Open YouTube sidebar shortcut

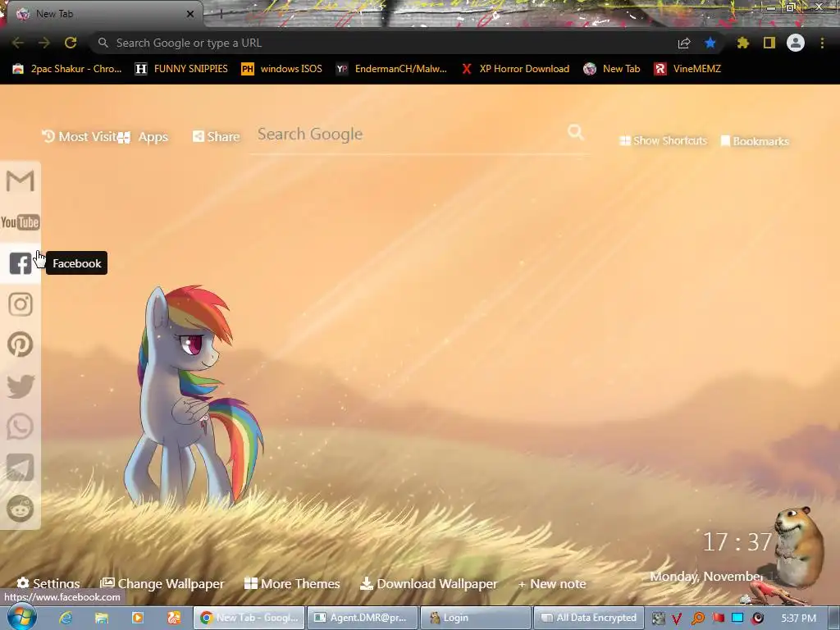21,221
